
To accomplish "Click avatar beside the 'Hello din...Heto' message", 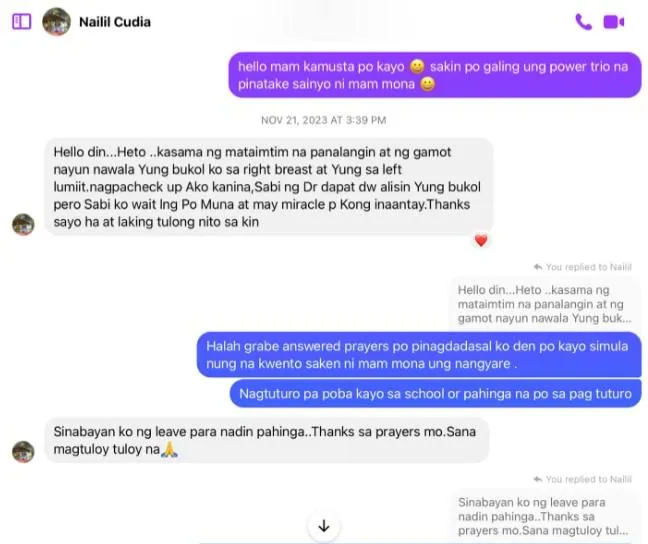I will (23, 224).
